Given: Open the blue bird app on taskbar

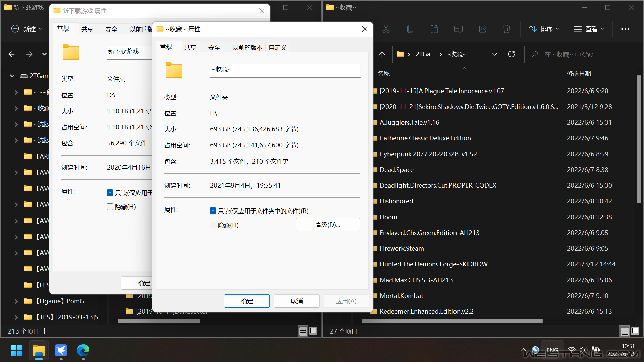Looking at the screenshot, I should 61,351.
